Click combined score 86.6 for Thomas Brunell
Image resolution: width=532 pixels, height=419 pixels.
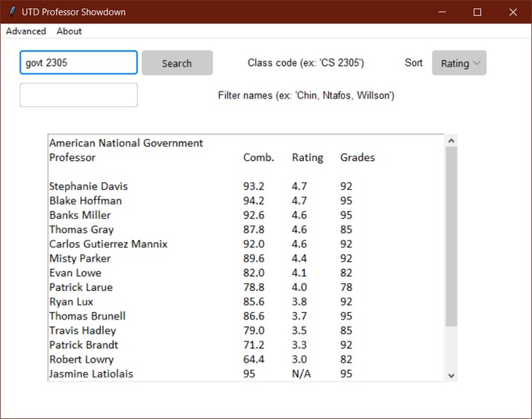[x=254, y=316]
